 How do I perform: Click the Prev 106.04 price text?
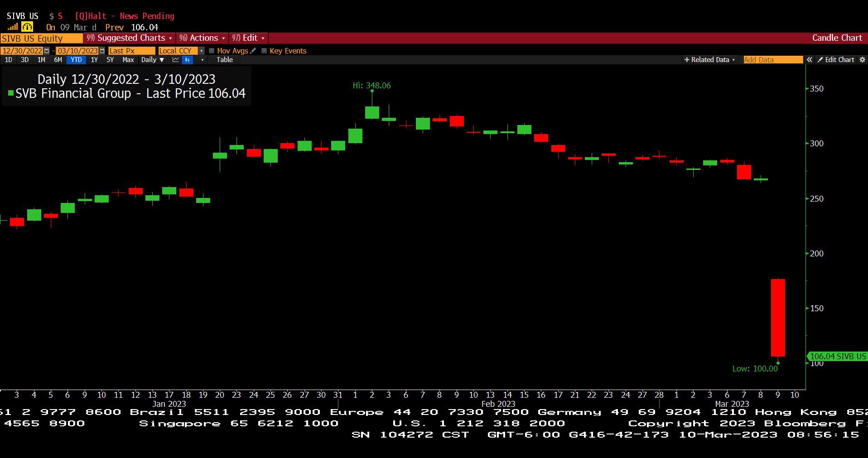pyautogui.click(x=132, y=27)
